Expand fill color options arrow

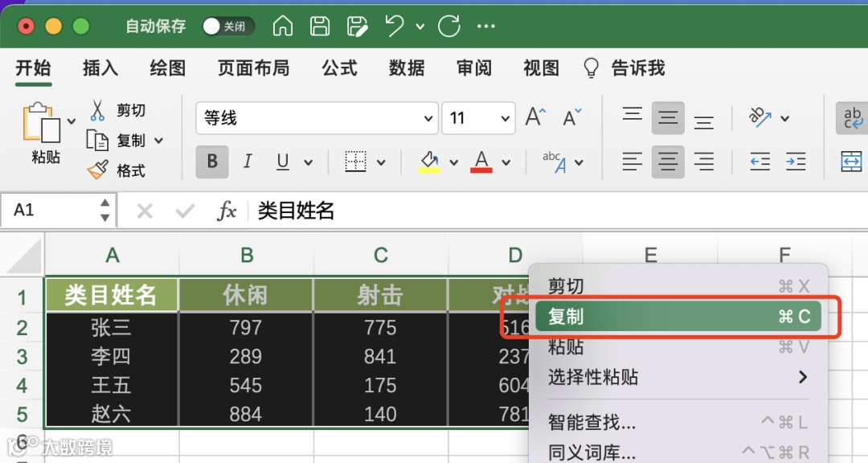click(x=454, y=162)
